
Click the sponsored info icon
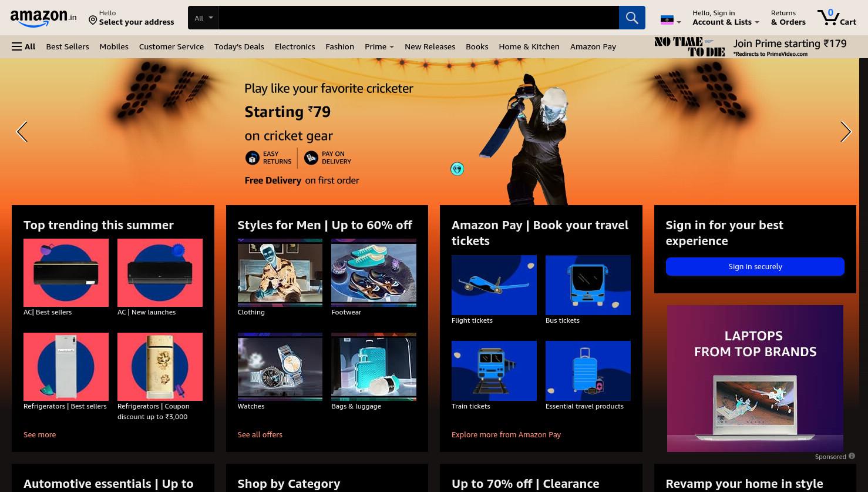click(x=852, y=456)
